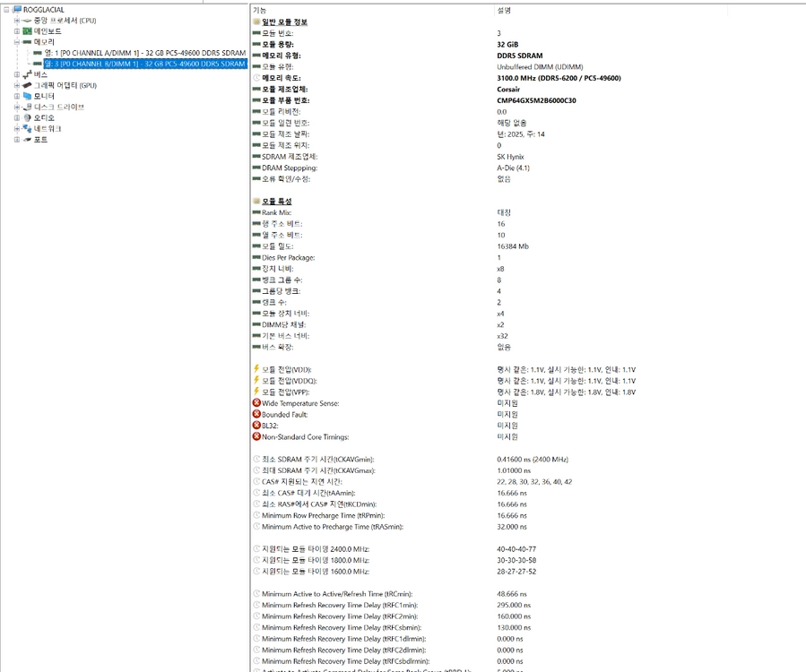
Task: Expand the 그래픽 어댑터 (GPU) node
Action: [17, 85]
